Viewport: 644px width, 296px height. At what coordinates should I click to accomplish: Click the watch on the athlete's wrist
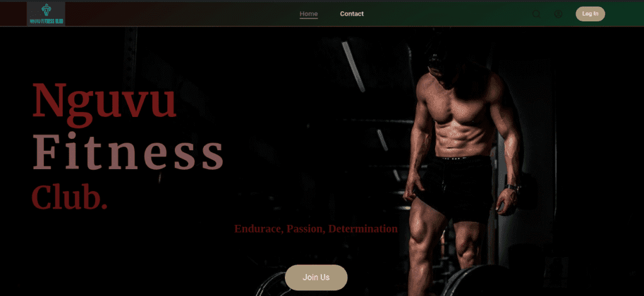513,188
